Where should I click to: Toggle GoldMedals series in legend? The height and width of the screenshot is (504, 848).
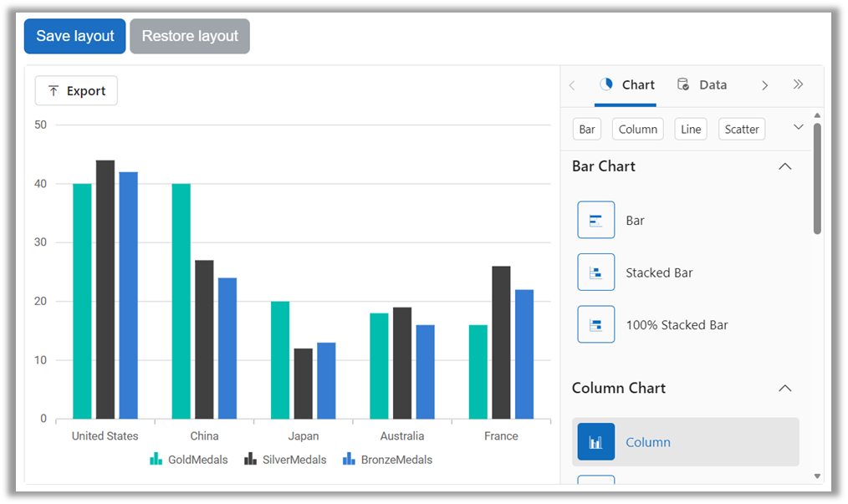click(x=189, y=459)
